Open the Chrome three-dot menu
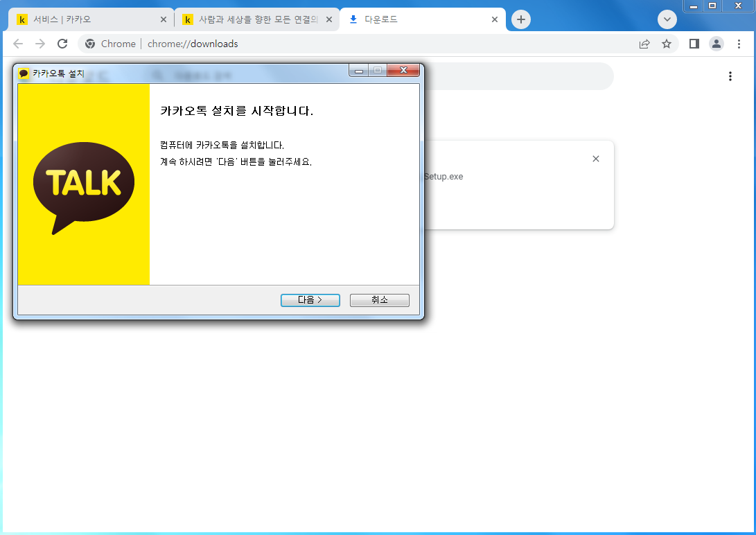756x535 pixels. click(739, 44)
